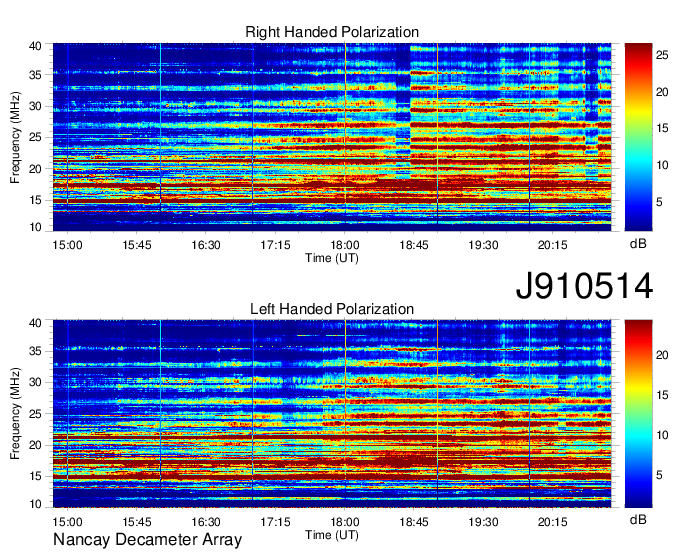The height and width of the screenshot is (552, 680).
Task: Click the 18:45 time tick under Right Handed plot
Action: click(x=414, y=245)
